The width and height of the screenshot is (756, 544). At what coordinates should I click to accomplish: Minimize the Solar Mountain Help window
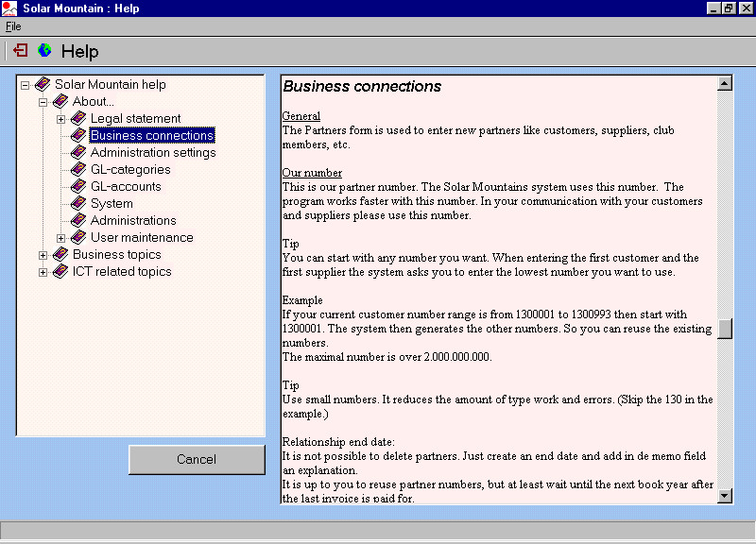(x=713, y=8)
